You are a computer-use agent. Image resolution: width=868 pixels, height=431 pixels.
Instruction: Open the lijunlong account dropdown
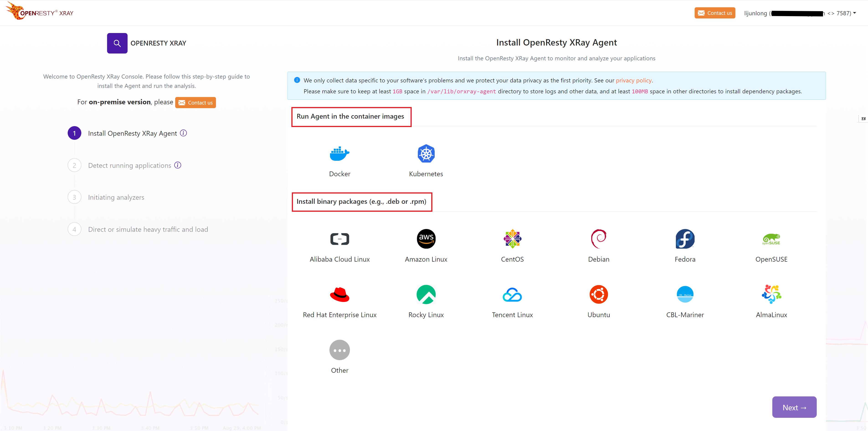coord(800,13)
